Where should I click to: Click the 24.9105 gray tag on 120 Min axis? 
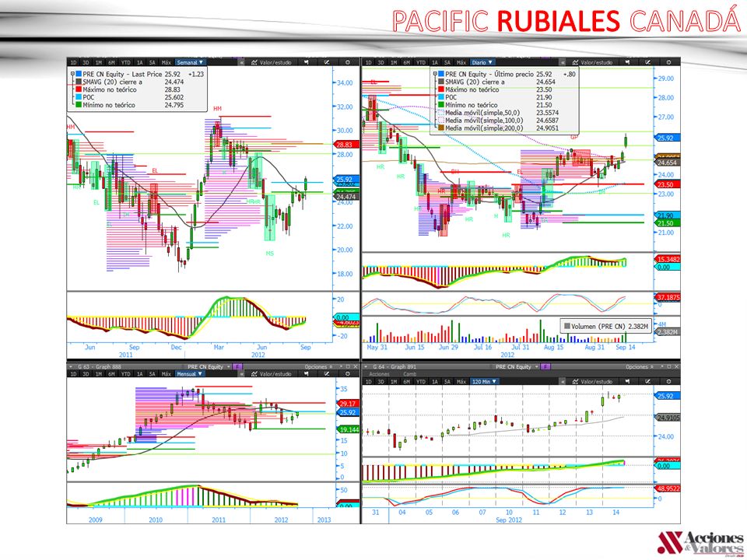click(668, 418)
